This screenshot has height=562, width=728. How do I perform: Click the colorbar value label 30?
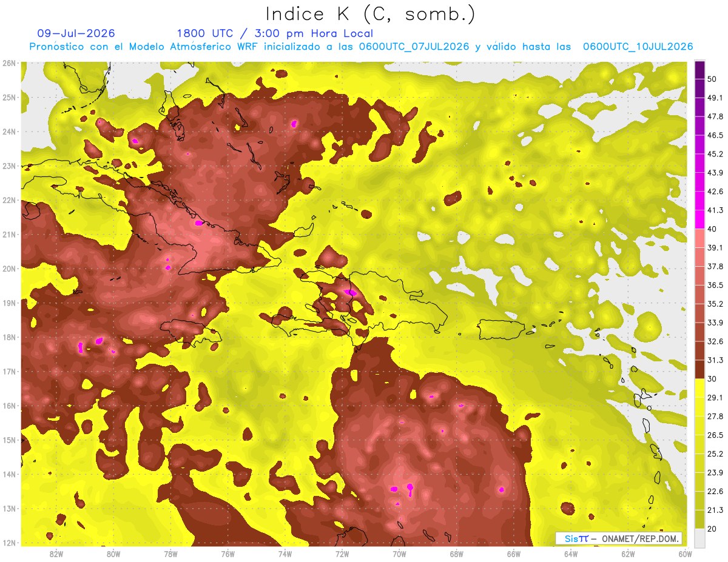coord(712,379)
